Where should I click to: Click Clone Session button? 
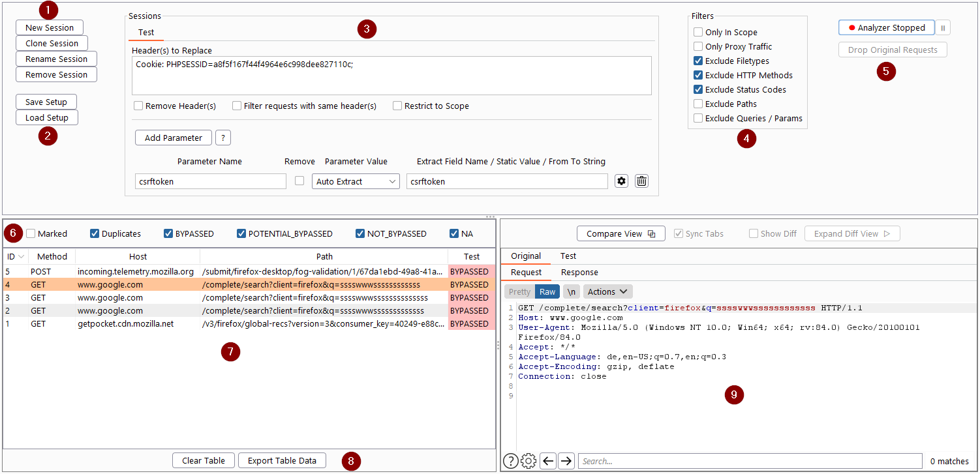[52, 43]
